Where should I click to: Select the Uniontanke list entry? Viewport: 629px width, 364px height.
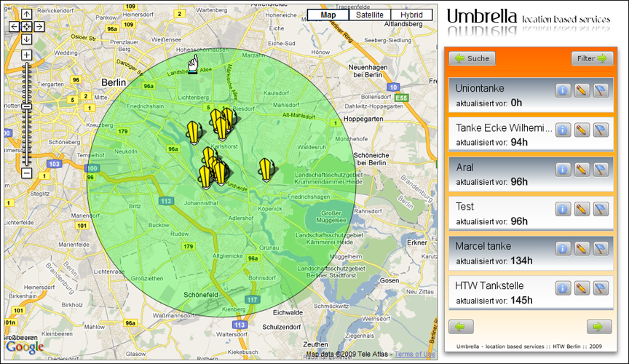[x=531, y=95]
